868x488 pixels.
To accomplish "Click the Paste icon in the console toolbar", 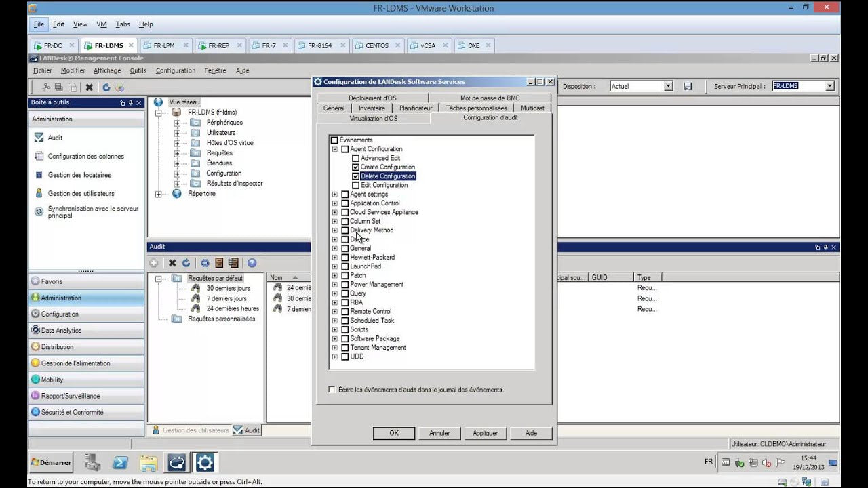I will pos(71,87).
